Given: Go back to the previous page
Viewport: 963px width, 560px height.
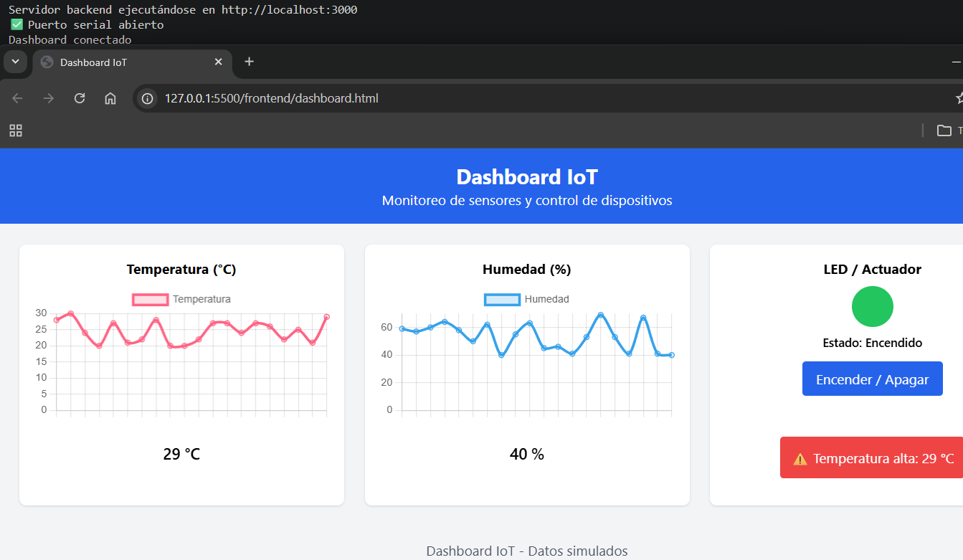Looking at the screenshot, I should pos(17,98).
